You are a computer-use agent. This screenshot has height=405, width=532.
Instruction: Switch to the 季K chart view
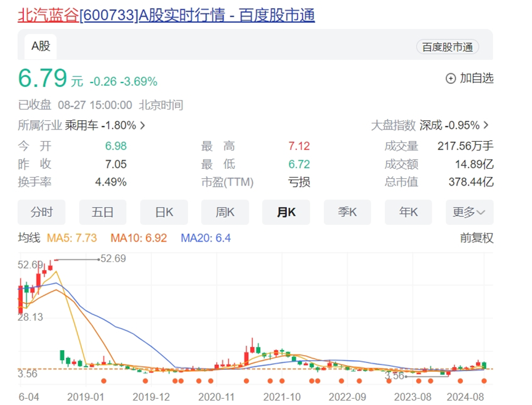click(347, 212)
